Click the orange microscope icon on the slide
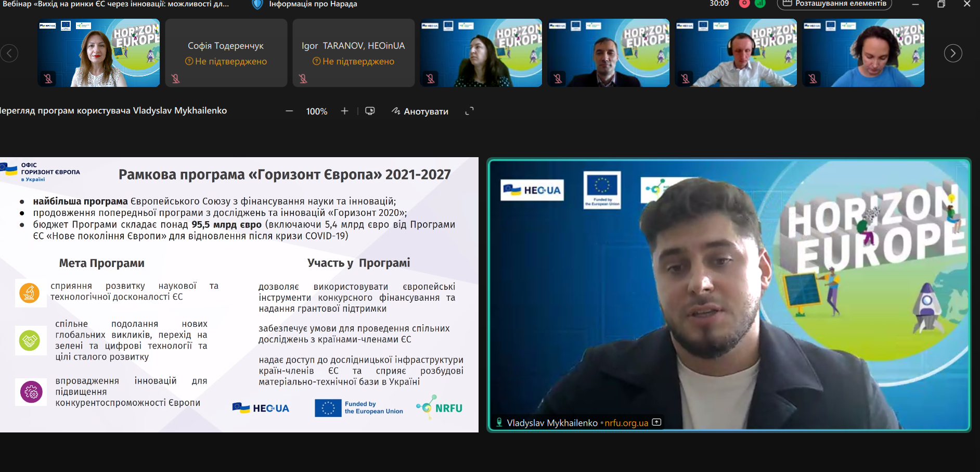This screenshot has height=472, width=980. (30, 293)
